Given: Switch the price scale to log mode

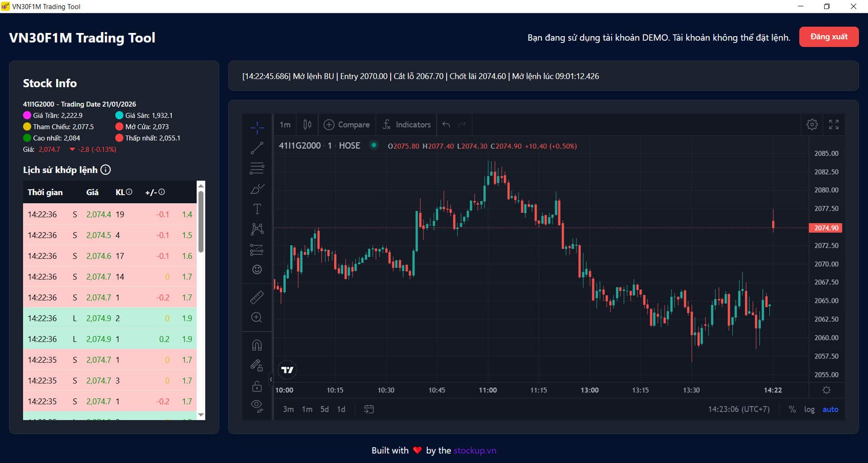Looking at the screenshot, I should [x=809, y=409].
